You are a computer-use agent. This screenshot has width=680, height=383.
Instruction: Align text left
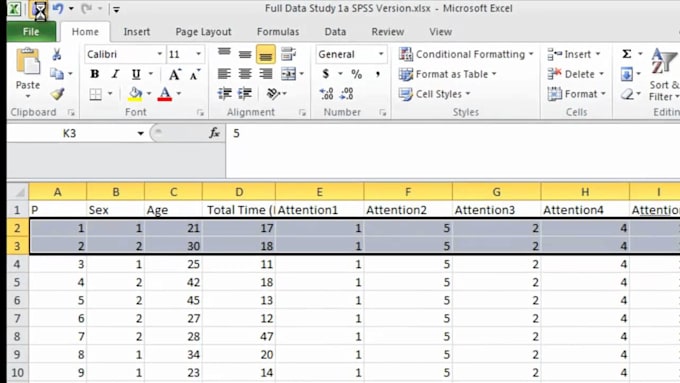point(224,74)
